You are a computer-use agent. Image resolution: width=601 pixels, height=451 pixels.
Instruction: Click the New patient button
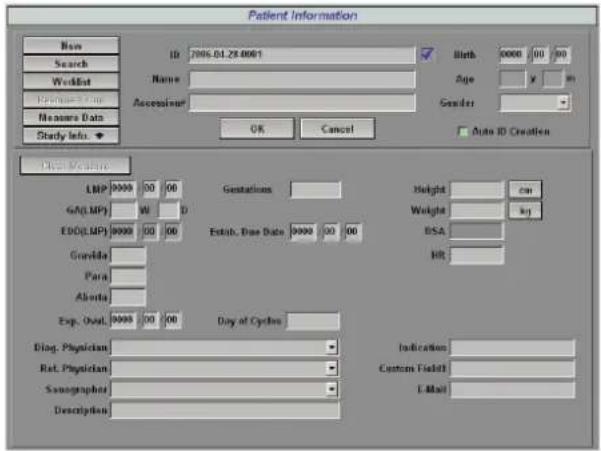click(71, 46)
